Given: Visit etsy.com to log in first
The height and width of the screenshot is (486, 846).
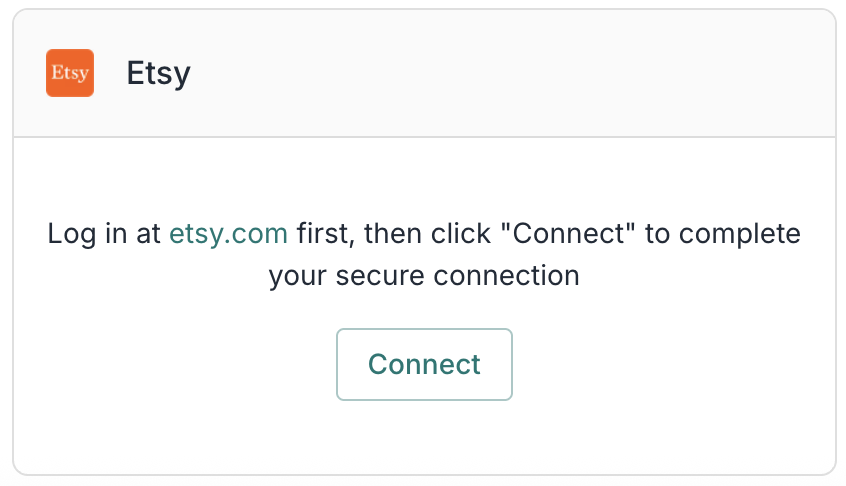Looking at the screenshot, I should pos(228,234).
